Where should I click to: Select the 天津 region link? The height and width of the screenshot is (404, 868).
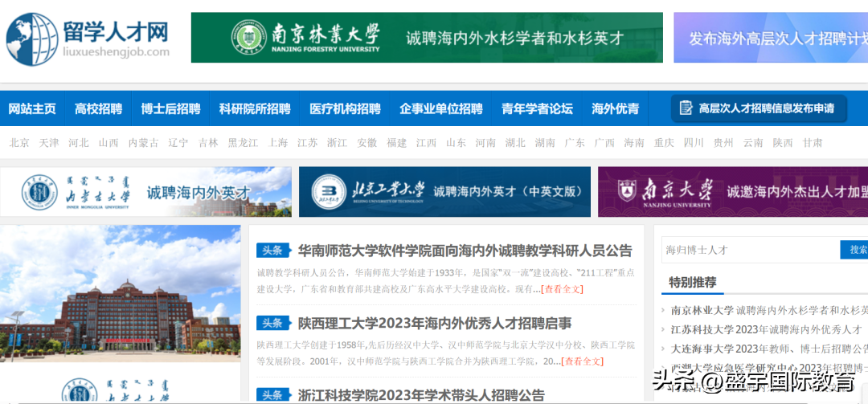(x=49, y=143)
